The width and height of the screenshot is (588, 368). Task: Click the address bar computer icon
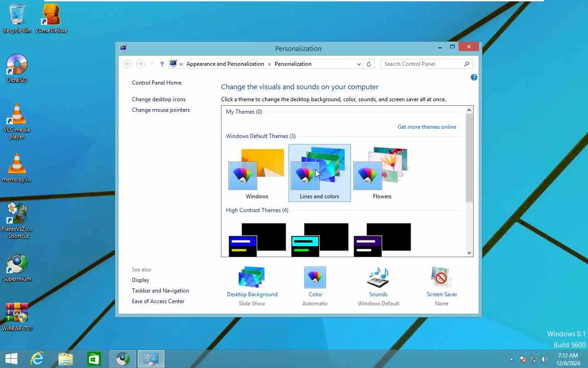click(x=173, y=64)
